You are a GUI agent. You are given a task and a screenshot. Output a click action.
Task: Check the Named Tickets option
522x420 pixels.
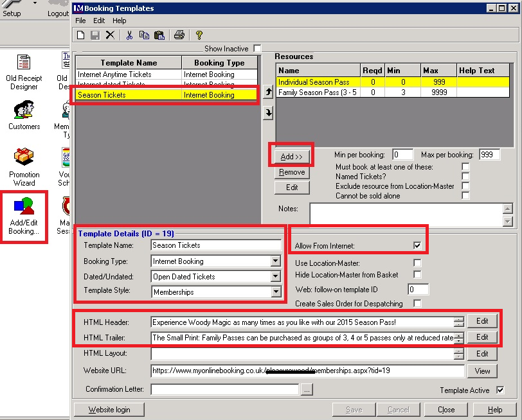[x=465, y=176]
